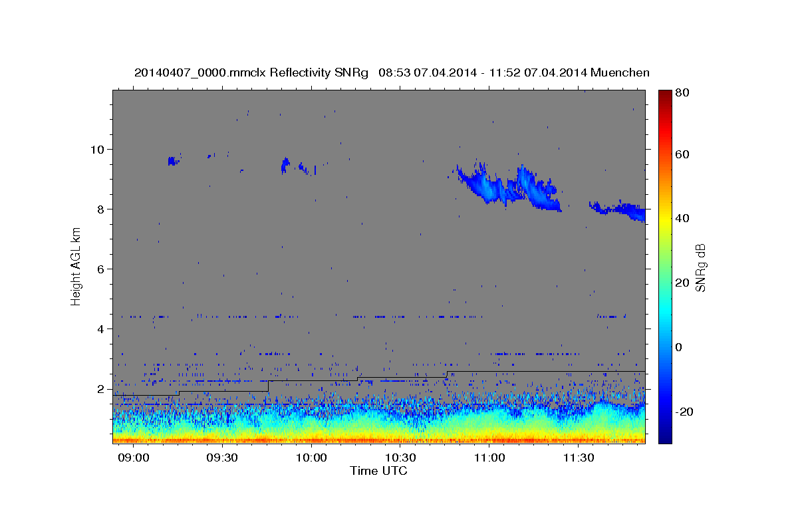
Task: Click the colorbar label 40
Action: (682, 218)
